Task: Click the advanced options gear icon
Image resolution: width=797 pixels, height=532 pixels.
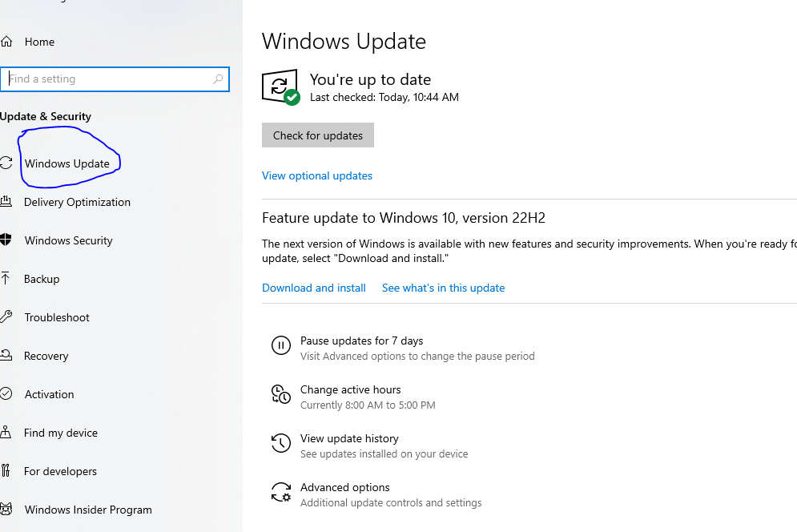Action: coord(281,492)
